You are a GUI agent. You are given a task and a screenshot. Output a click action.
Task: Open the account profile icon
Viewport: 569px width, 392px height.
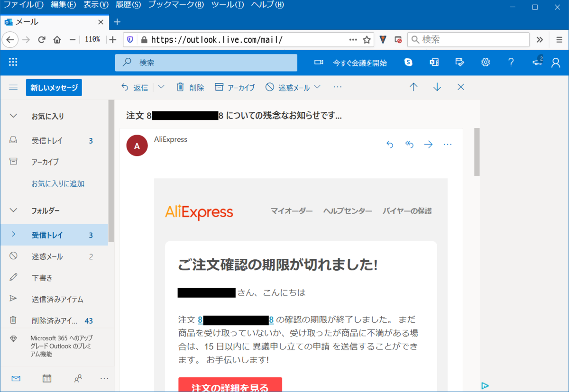(x=556, y=63)
